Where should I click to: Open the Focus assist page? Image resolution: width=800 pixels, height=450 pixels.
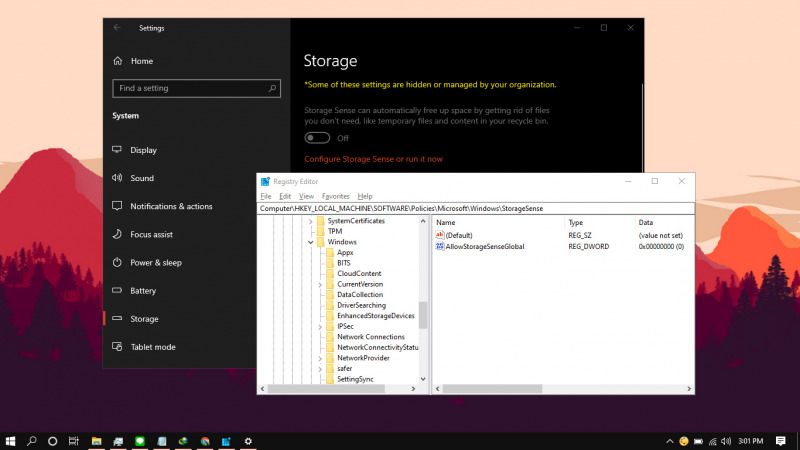point(151,234)
